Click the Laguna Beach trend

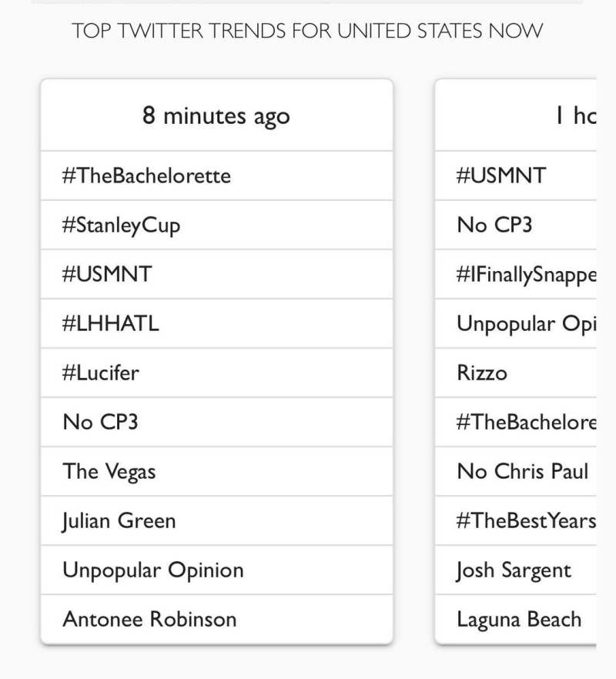(518, 619)
